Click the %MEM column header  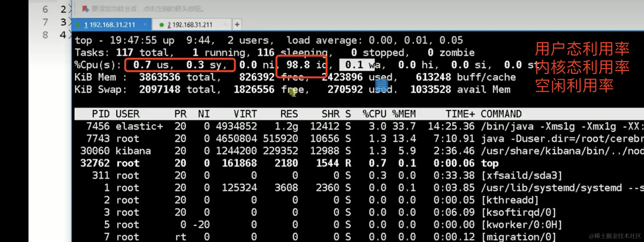click(404, 114)
